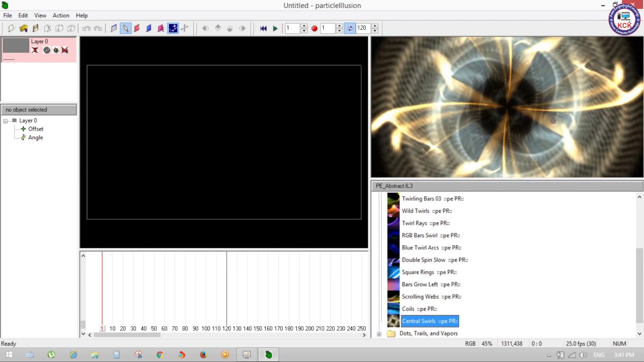Select the Wild Twirls emitter
The width and height of the screenshot is (644, 362).
pyautogui.click(x=427, y=211)
